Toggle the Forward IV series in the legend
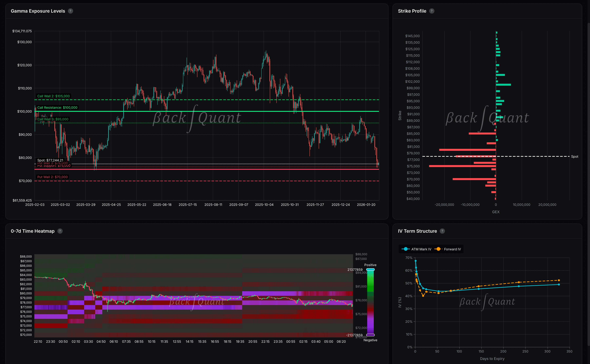 [452, 249]
